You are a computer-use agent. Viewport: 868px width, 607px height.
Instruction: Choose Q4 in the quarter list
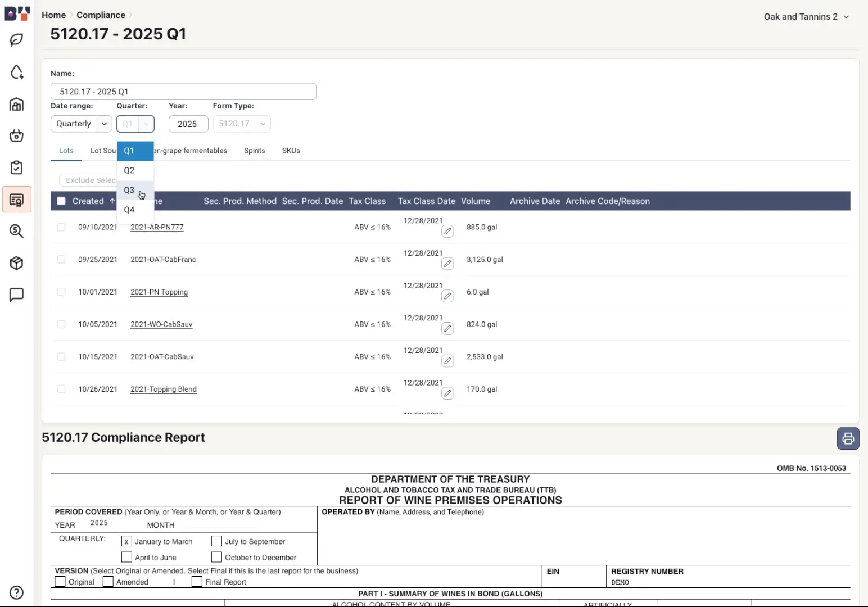[x=135, y=210]
